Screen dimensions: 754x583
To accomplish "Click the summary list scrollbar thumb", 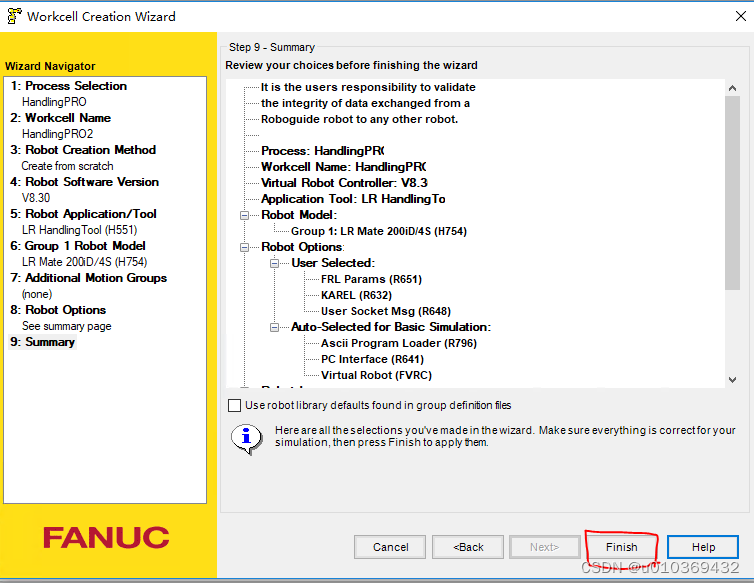I will (x=732, y=193).
